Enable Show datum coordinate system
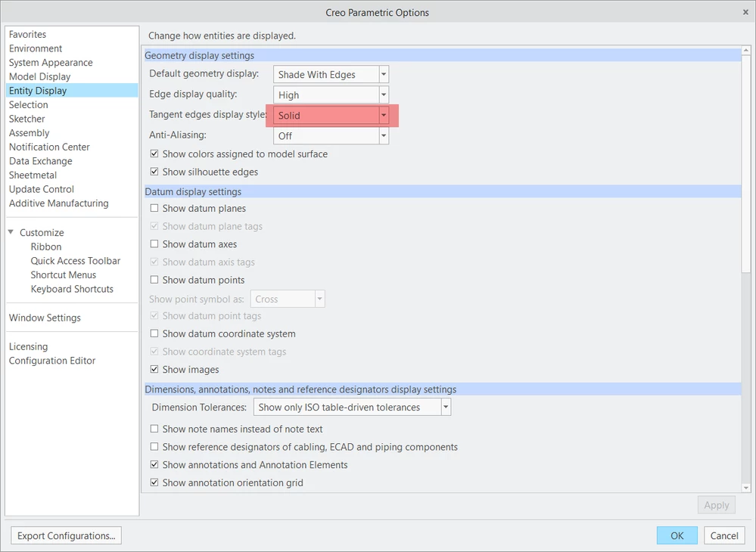 tap(154, 333)
